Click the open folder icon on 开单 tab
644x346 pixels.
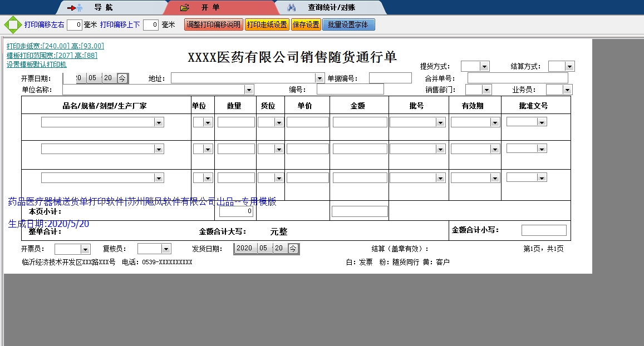coord(185,8)
